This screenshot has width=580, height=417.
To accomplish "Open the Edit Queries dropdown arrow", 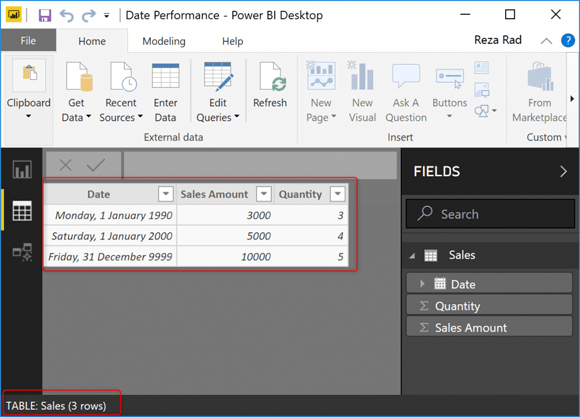I will 237,117.
